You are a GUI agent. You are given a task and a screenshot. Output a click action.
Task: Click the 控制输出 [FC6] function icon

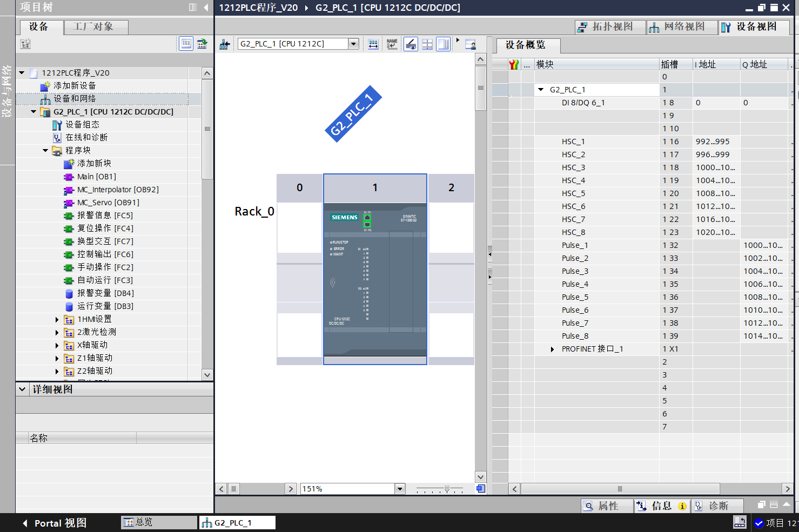pyautogui.click(x=69, y=254)
